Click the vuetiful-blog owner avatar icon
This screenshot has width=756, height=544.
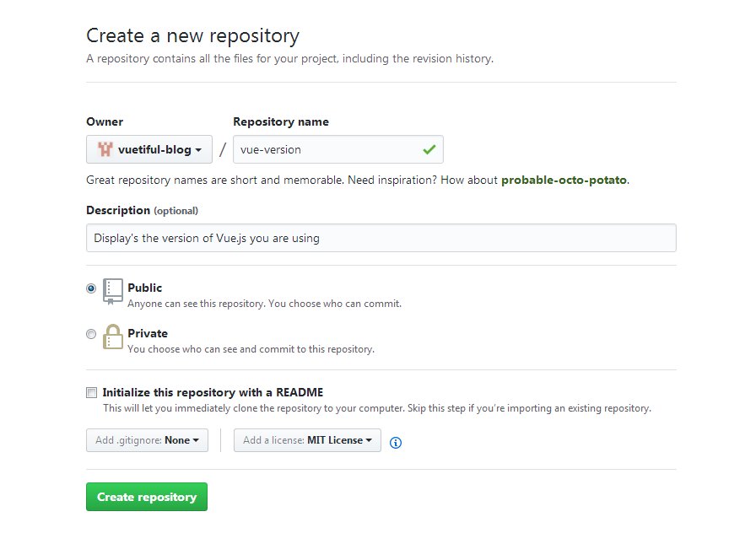click(x=105, y=149)
